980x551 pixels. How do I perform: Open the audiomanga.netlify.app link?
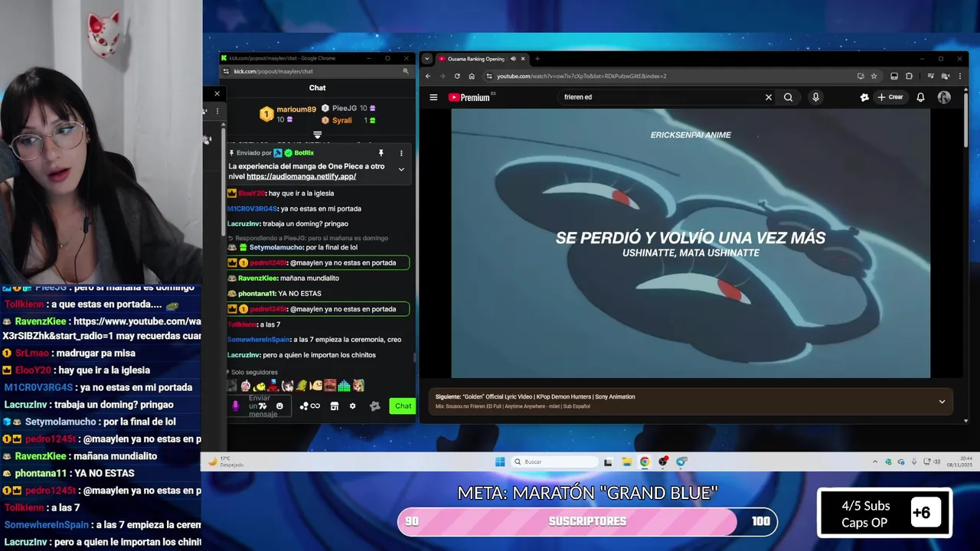pos(301,177)
